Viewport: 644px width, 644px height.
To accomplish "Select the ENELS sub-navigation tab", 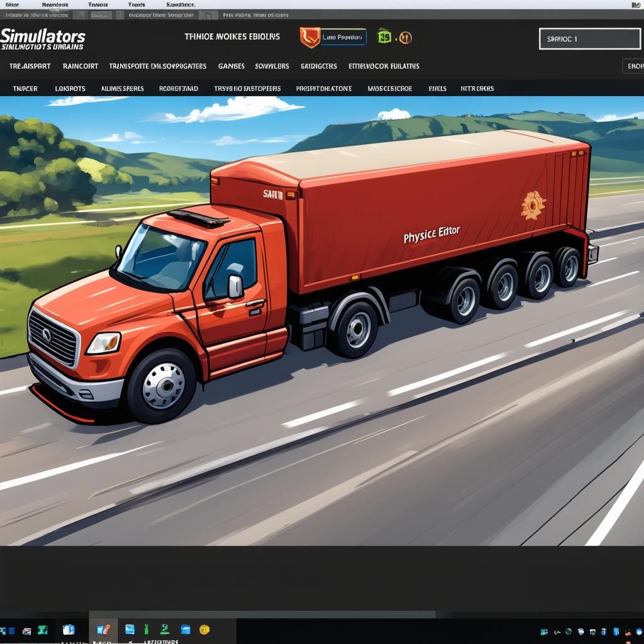I will 437,89.
